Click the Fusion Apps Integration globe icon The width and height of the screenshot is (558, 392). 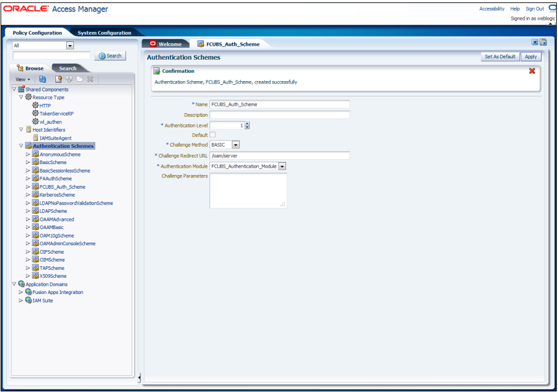pos(28,292)
